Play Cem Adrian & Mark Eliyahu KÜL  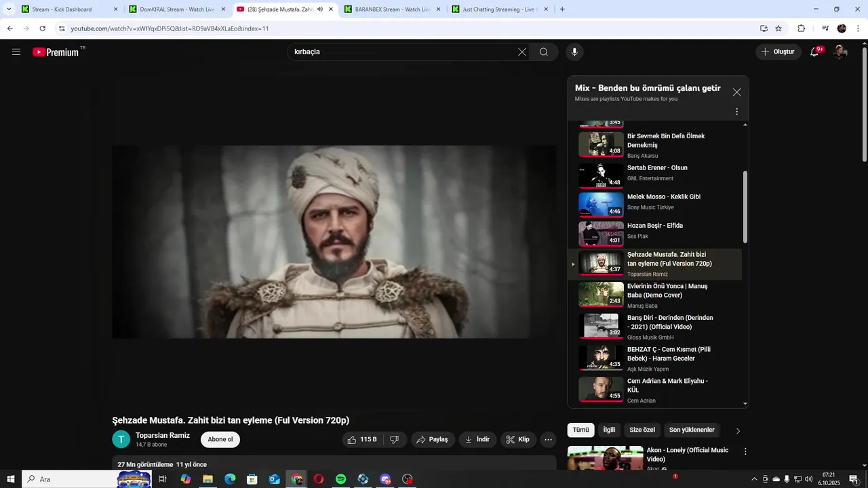click(660, 390)
